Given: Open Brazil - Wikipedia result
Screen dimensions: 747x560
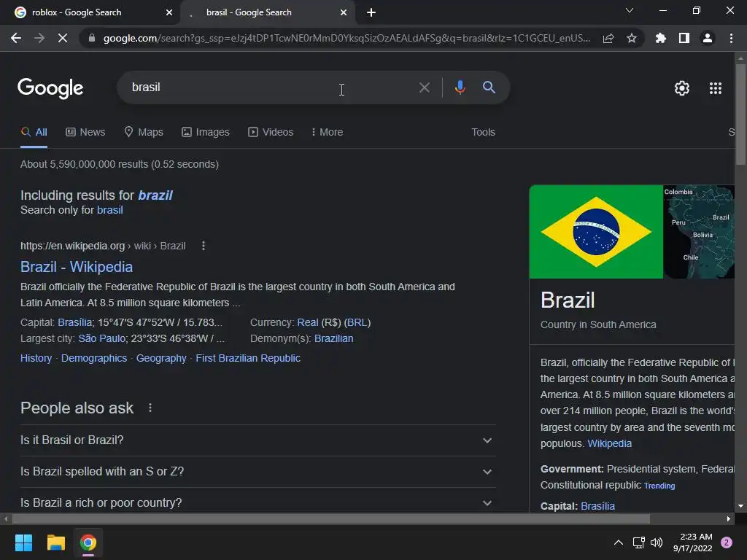Looking at the screenshot, I should point(76,267).
